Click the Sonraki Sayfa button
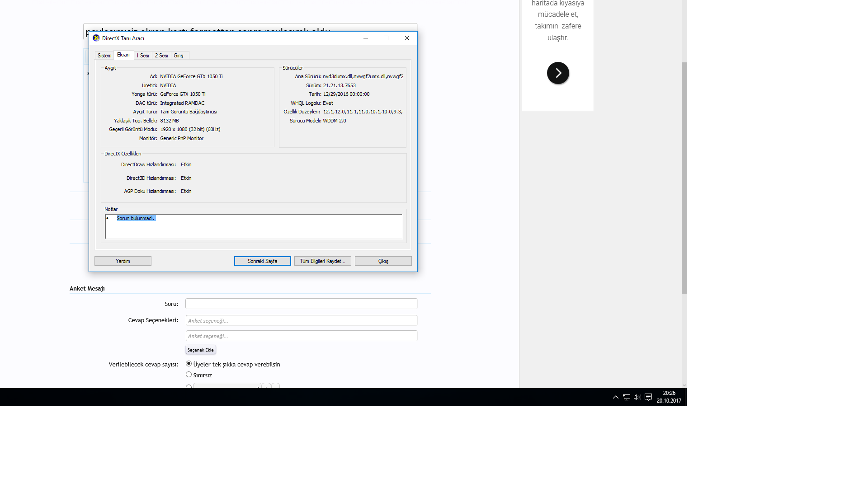The image size is (868, 488). pyautogui.click(x=263, y=261)
